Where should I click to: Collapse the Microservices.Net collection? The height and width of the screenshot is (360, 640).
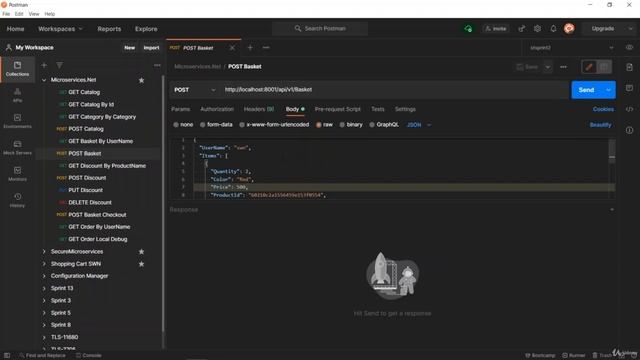pos(44,80)
